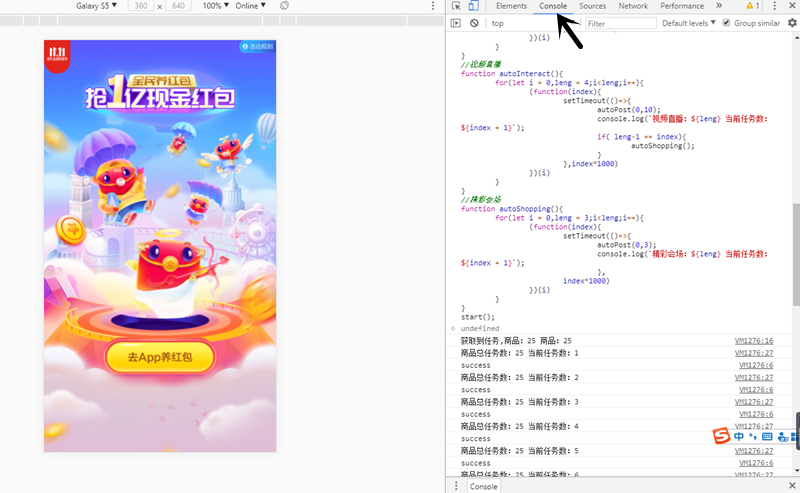The image size is (800, 493).
Task: Open console settings gear
Action: [x=792, y=23]
